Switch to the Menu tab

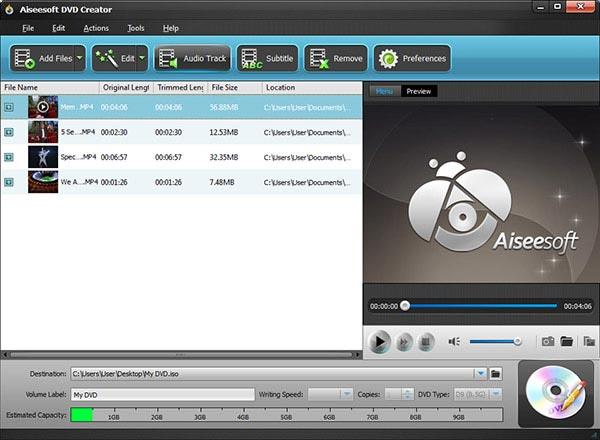coord(385,91)
